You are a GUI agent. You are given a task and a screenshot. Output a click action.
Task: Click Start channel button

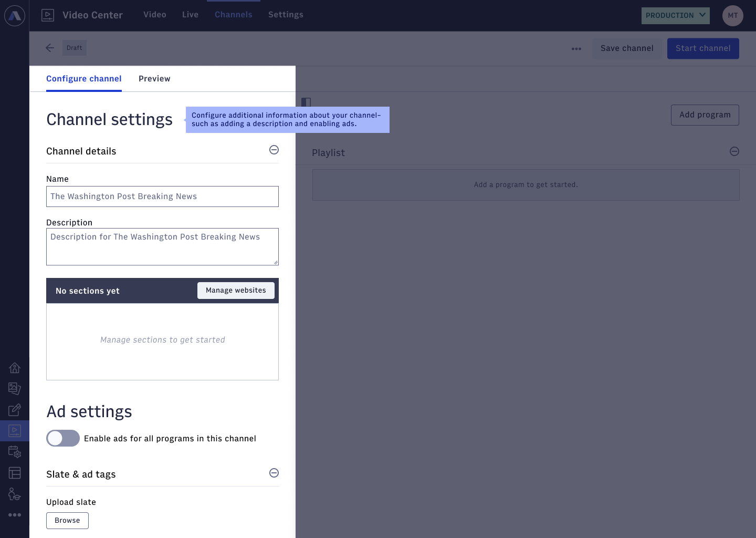(x=703, y=48)
